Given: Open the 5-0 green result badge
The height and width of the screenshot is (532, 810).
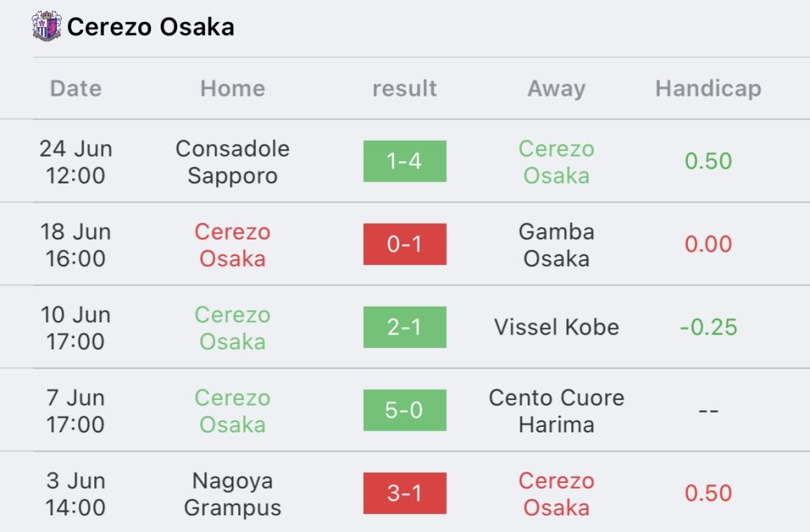Looking at the screenshot, I should pyautogui.click(x=404, y=410).
